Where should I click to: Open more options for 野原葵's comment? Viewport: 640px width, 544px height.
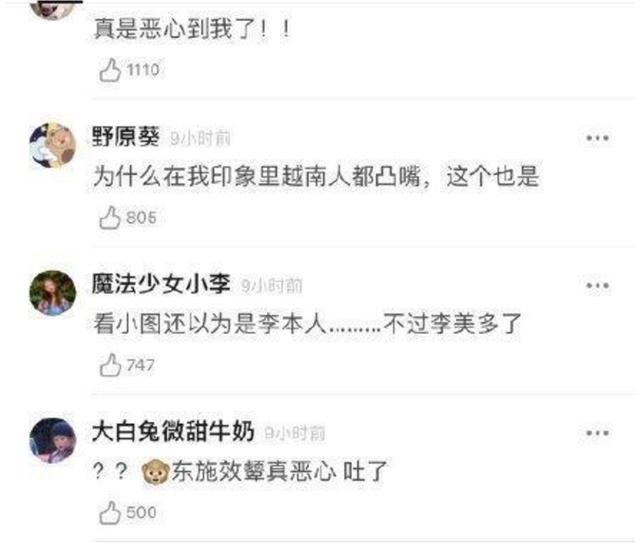point(598,138)
